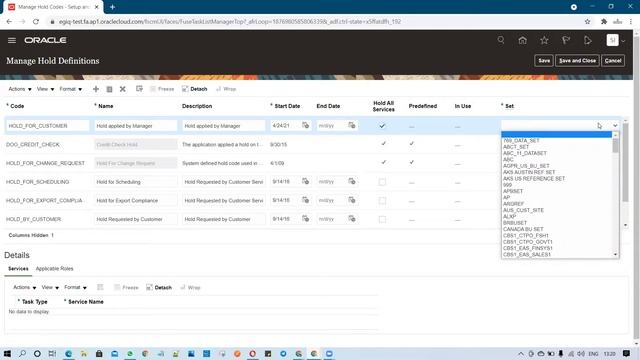Open browser extensions puzzle icon

[x=604, y=22]
